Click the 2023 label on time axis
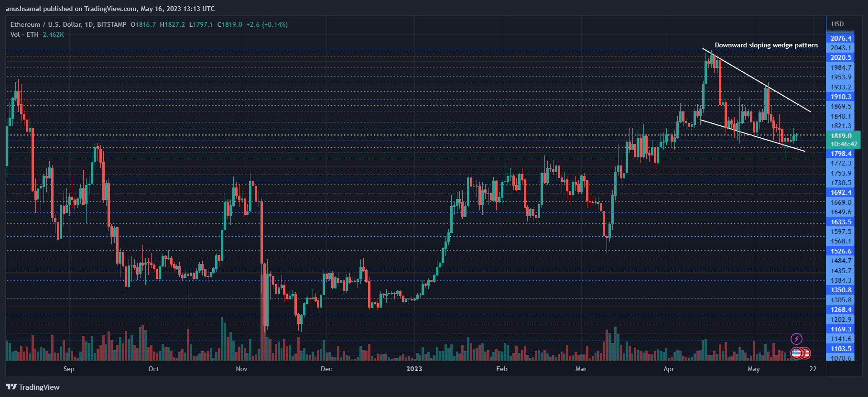The image size is (868, 397). click(414, 369)
